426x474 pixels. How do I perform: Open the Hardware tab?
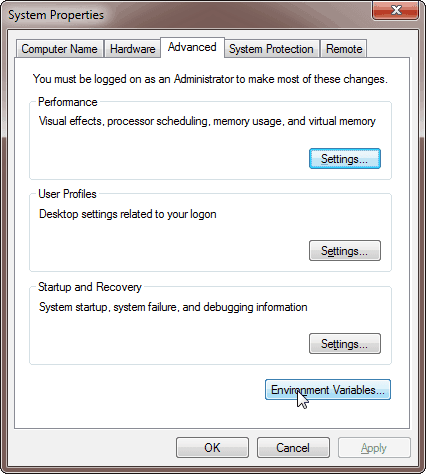tap(132, 49)
